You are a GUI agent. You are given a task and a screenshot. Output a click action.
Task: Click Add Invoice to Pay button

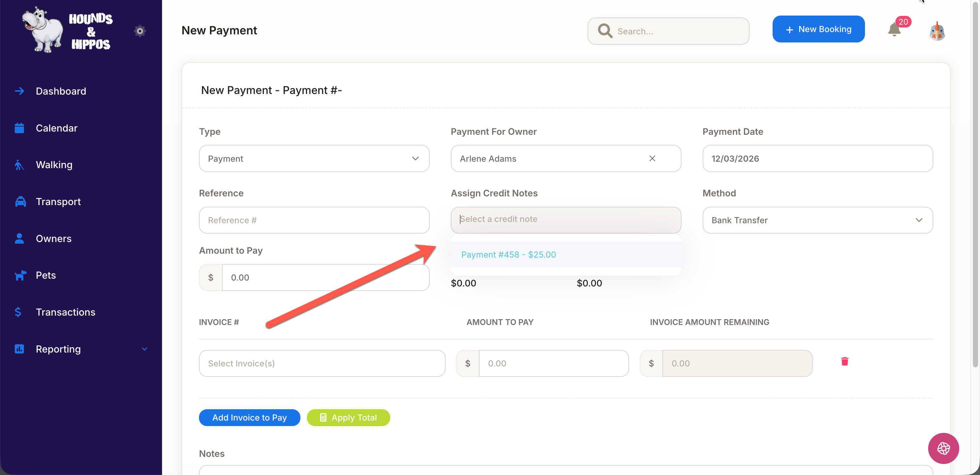pos(249,418)
